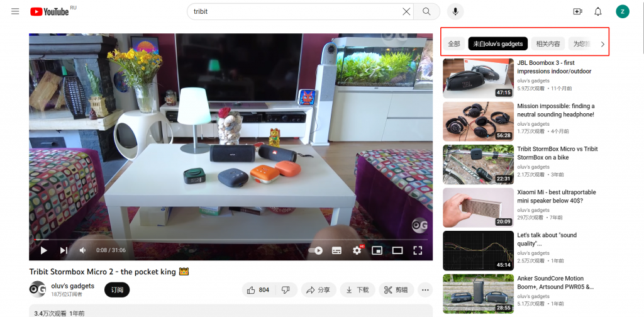Open the player settings gear
Viewport: 644px width, 317px height.
point(357,250)
